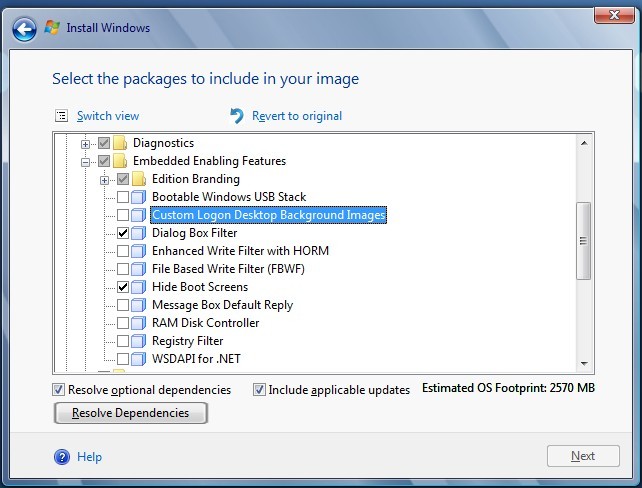
Task: Select the Hide Boot Screens label
Action: coord(200,287)
